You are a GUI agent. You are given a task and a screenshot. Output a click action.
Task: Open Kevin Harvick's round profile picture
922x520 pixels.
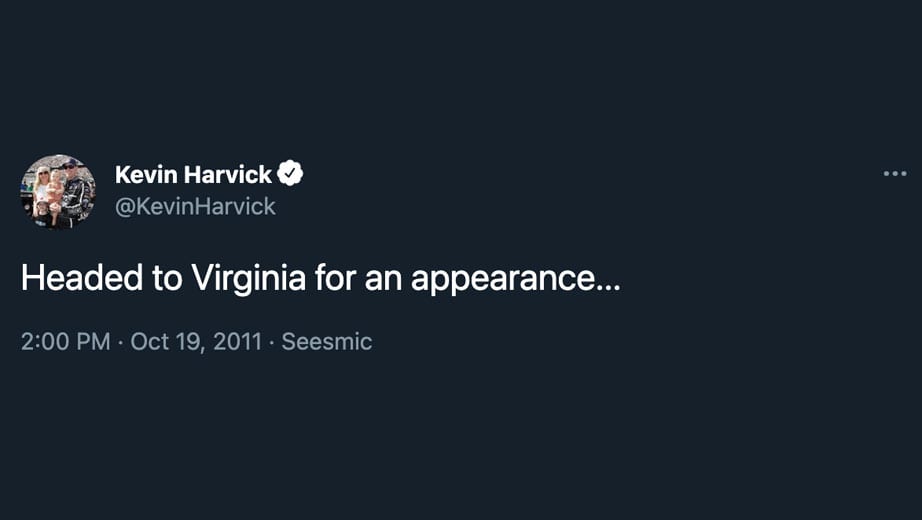point(58,192)
